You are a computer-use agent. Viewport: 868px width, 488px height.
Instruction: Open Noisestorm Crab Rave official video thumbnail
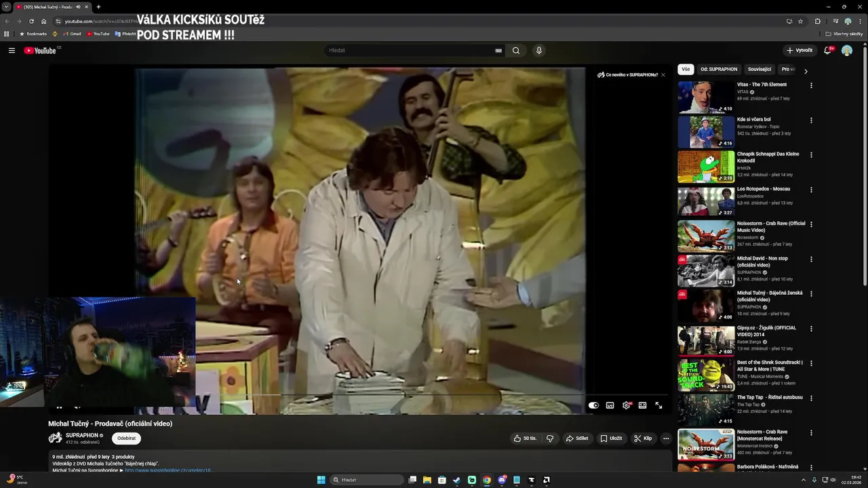tap(706, 236)
